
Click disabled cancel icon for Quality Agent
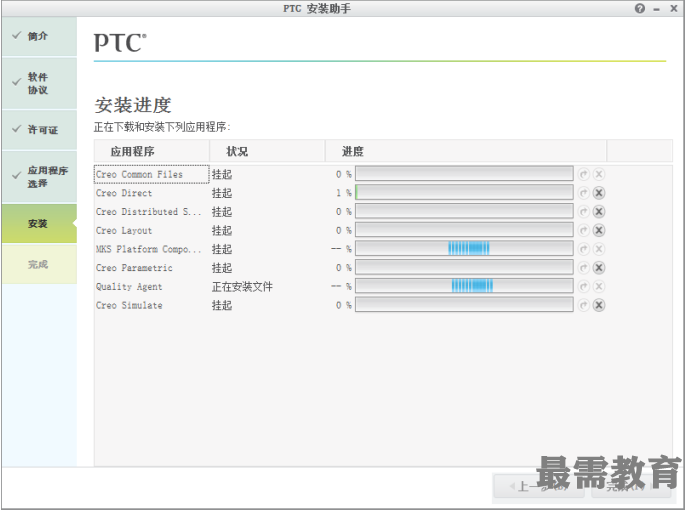(598, 286)
